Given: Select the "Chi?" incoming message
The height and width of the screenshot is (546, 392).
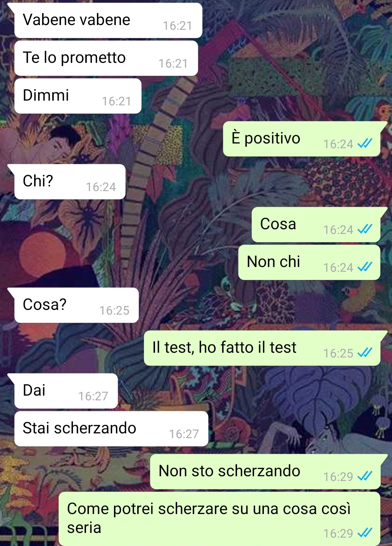Looking at the screenshot, I should point(70,182).
